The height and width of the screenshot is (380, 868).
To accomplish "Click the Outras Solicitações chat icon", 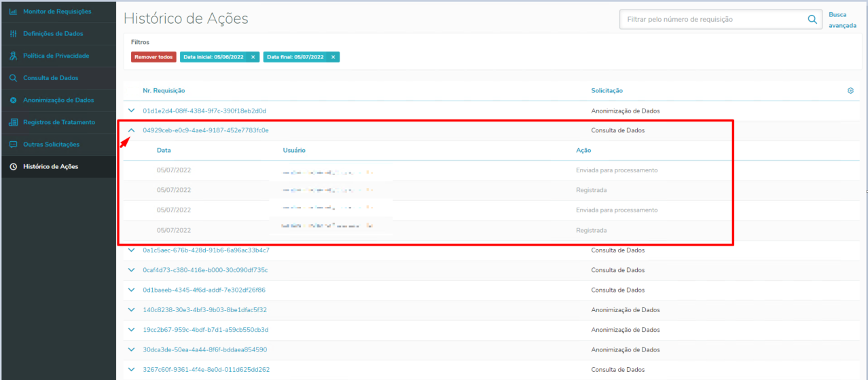I will [13, 145].
